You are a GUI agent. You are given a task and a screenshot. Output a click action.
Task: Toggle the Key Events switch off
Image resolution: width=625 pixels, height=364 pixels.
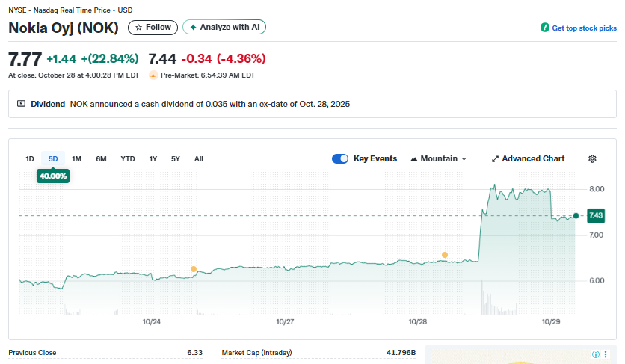pyautogui.click(x=340, y=158)
